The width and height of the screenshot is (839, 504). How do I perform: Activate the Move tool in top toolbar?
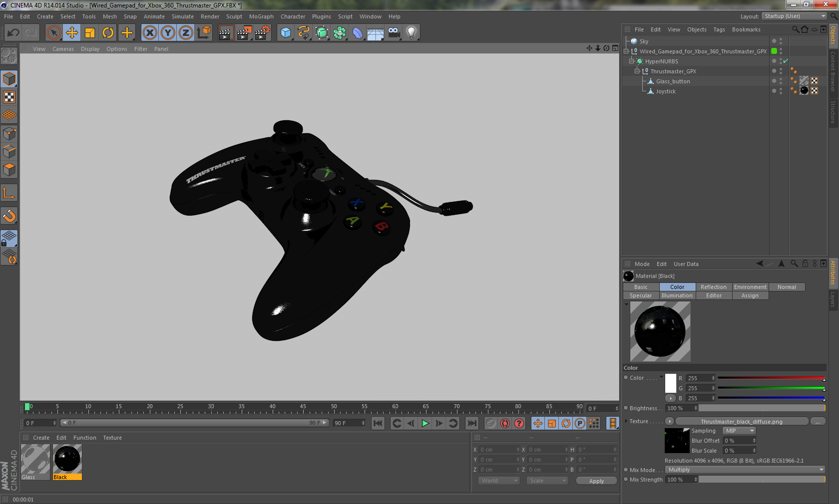tap(72, 33)
